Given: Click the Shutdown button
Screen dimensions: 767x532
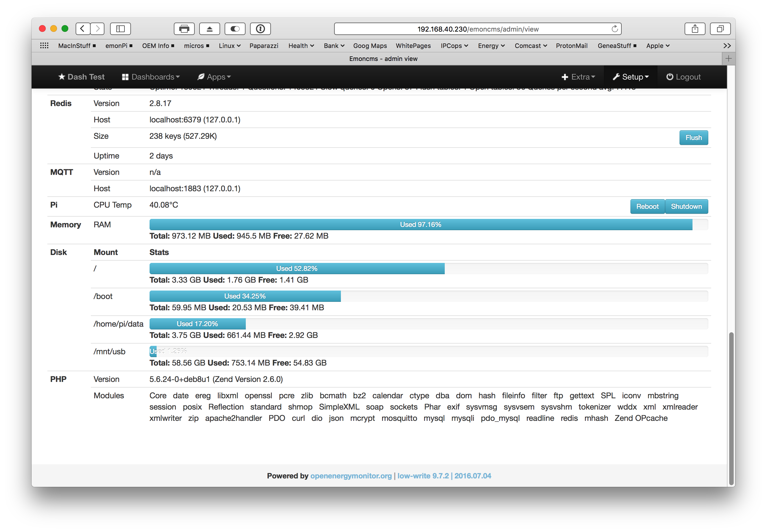Looking at the screenshot, I should tap(686, 206).
